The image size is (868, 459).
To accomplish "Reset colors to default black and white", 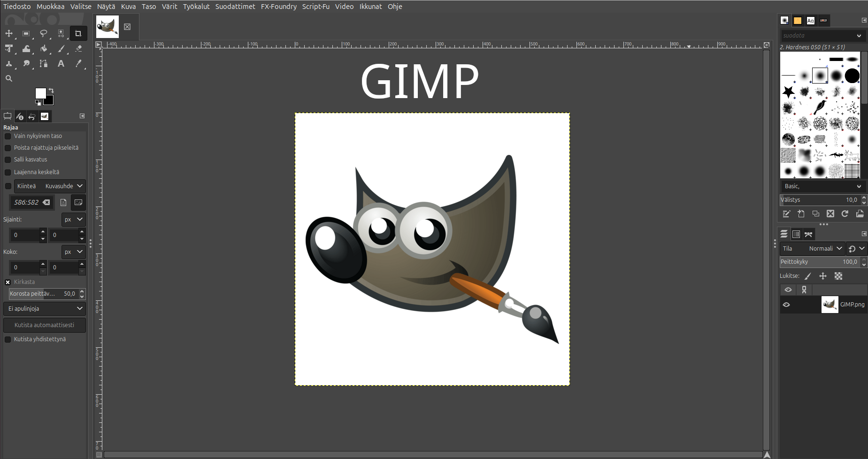I will [x=38, y=102].
